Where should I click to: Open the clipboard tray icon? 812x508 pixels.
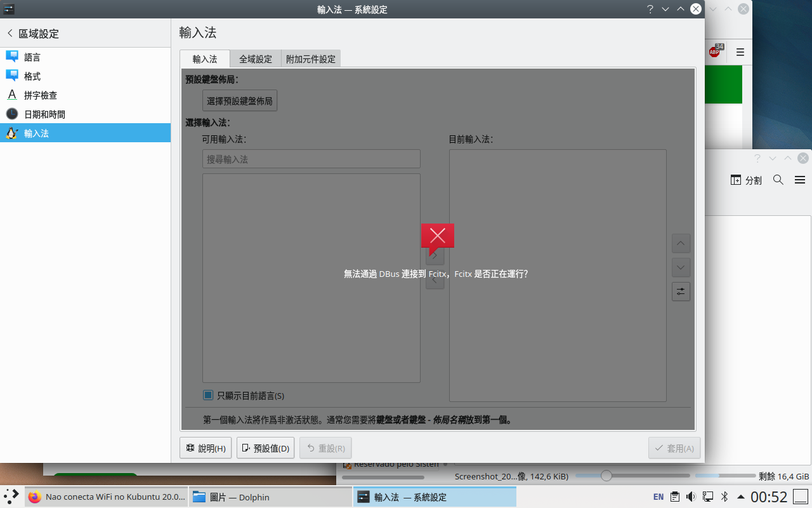[676, 497]
